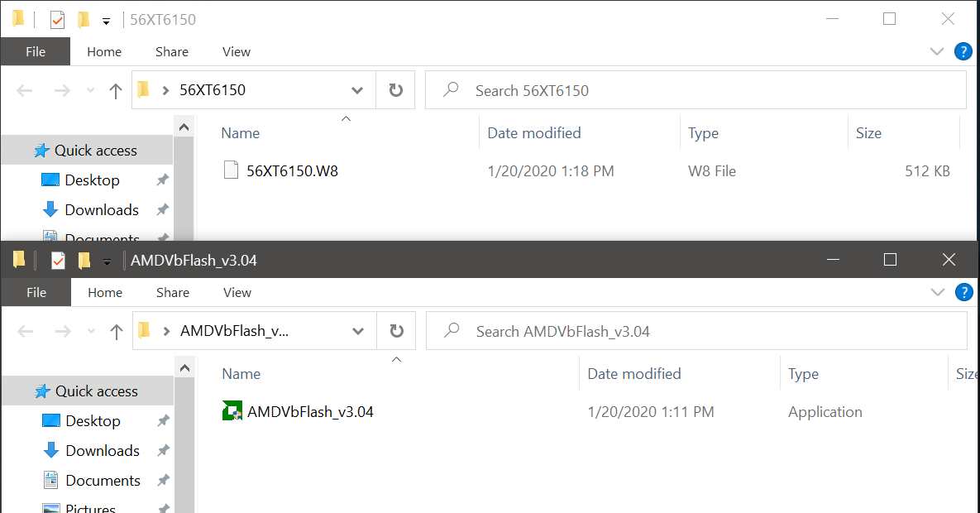Screen dimensions: 980x513
Task: Select Downloads in the 56XT6150 sidebar
Action: click(x=102, y=209)
